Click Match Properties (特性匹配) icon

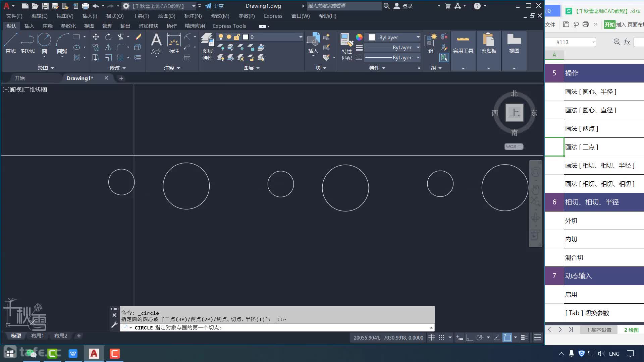click(x=347, y=47)
